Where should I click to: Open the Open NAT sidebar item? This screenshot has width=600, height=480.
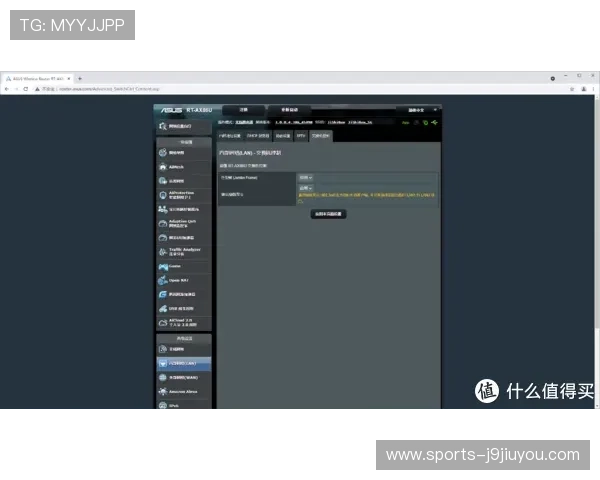[x=163, y=281]
